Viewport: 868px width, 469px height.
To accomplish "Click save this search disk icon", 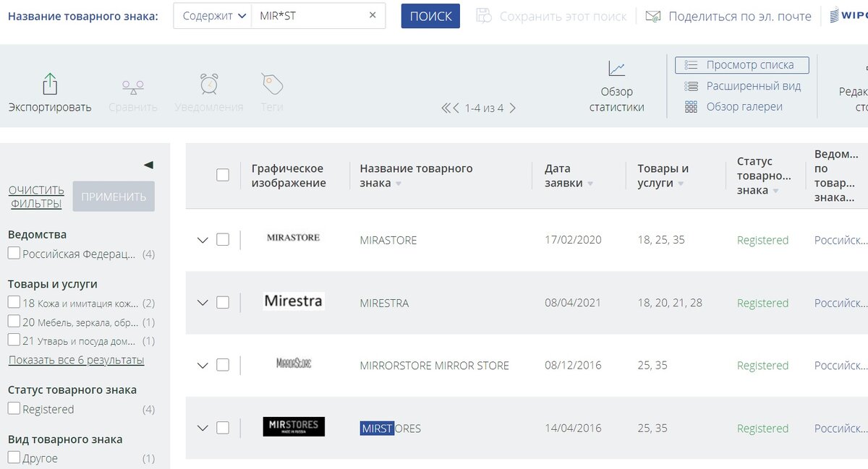I will tap(484, 16).
